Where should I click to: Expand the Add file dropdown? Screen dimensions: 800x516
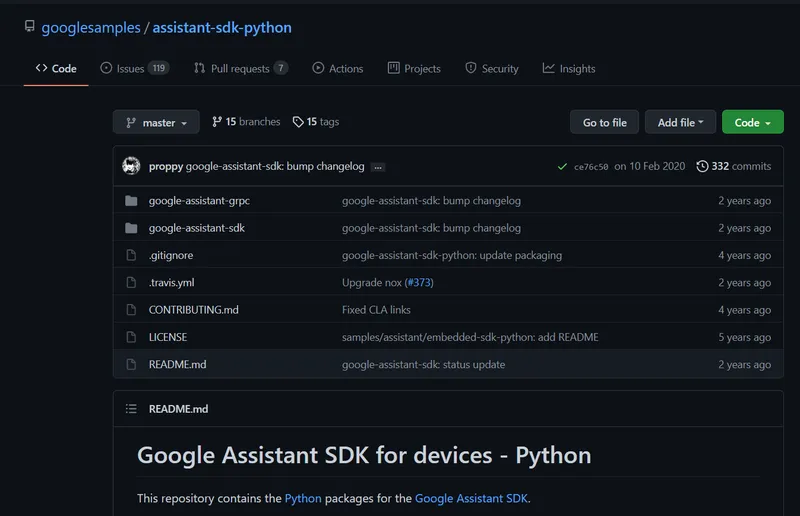pyautogui.click(x=681, y=122)
